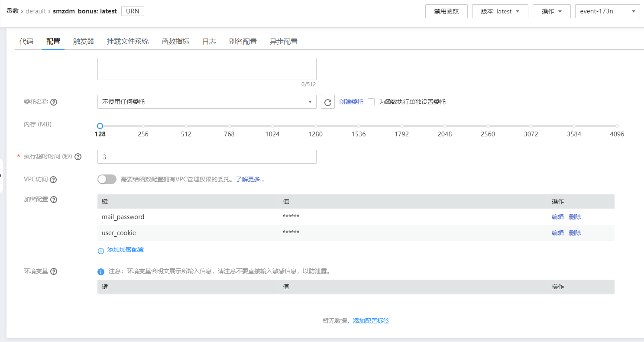The height and width of the screenshot is (342, 644).
Task: Click 编辑 for mail_password
Action: point(558,217)
